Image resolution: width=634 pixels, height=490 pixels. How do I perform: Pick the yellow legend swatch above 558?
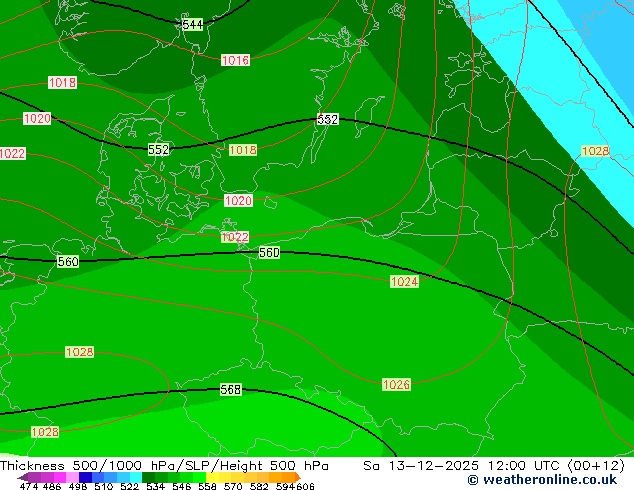(212, 477)
